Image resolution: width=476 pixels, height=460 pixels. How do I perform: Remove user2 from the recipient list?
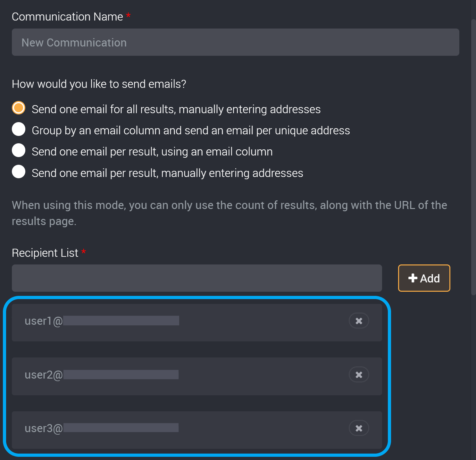(x=359, y=375)
